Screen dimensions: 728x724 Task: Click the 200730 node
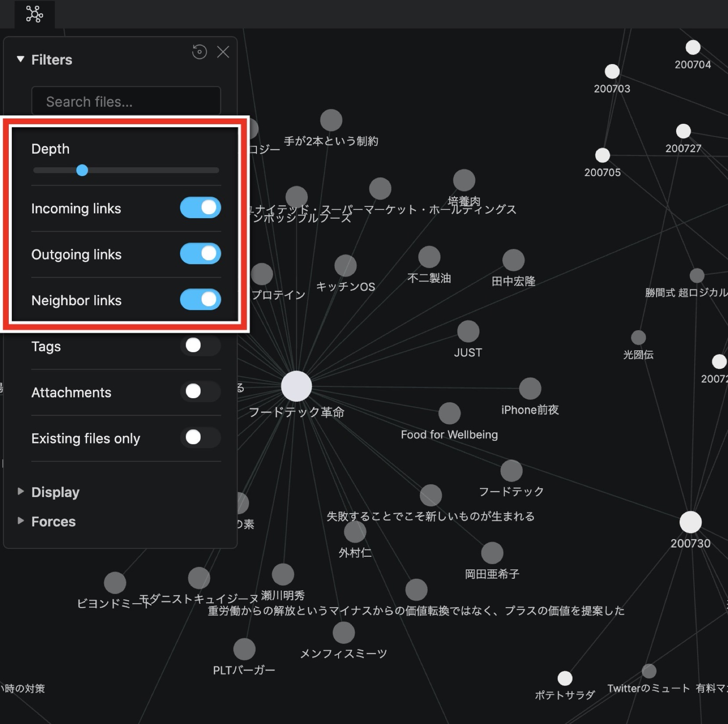point(691,522)
